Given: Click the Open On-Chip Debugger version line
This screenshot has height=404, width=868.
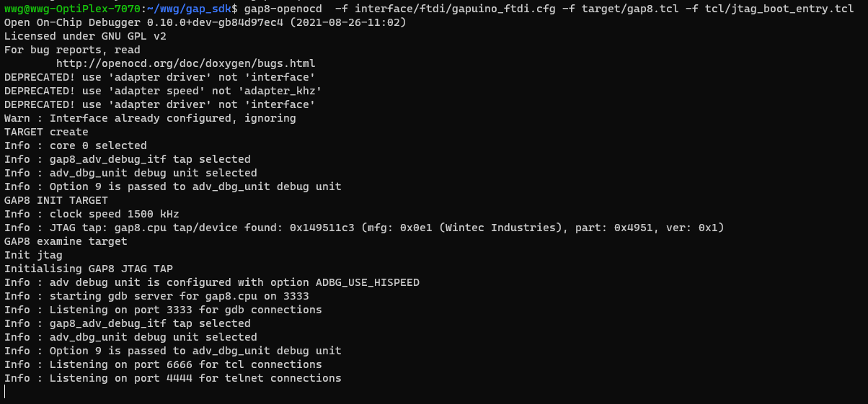Looking at the screenshot, I should coord(205,22).
